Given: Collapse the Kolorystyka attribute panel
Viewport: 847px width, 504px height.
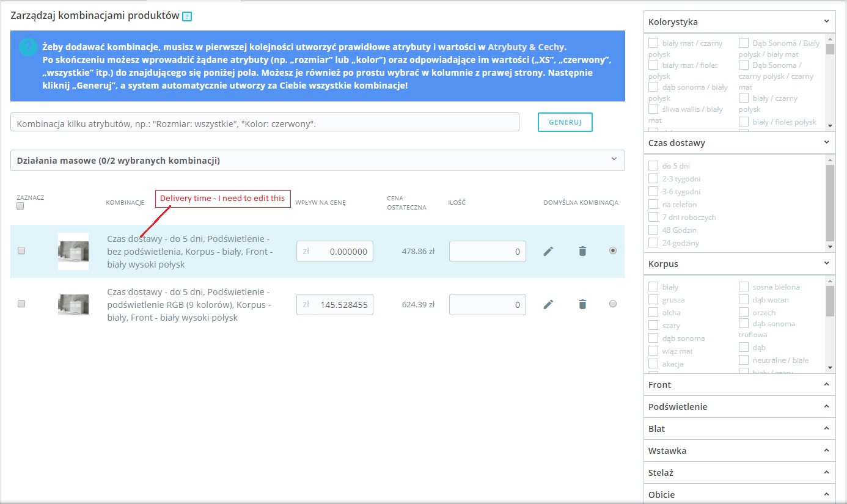Looking at the screenshot, I should [x=739, y=22].
